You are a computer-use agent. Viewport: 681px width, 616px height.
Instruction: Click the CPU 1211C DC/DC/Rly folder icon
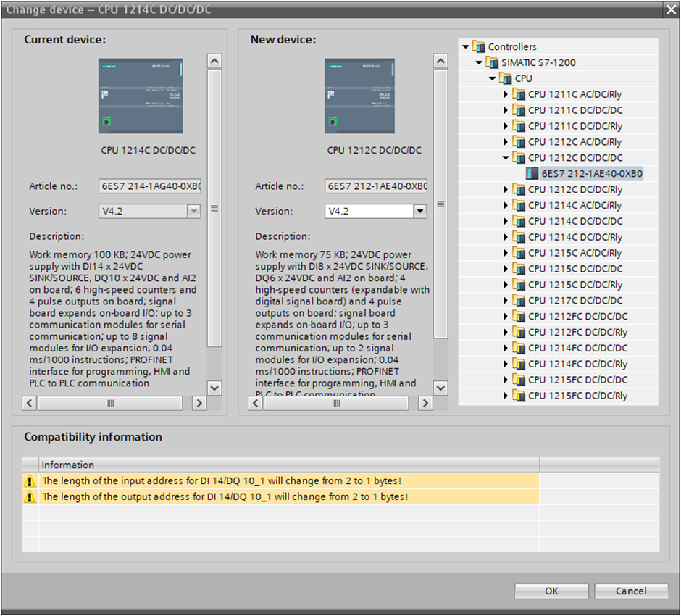(x=519, y=126)
